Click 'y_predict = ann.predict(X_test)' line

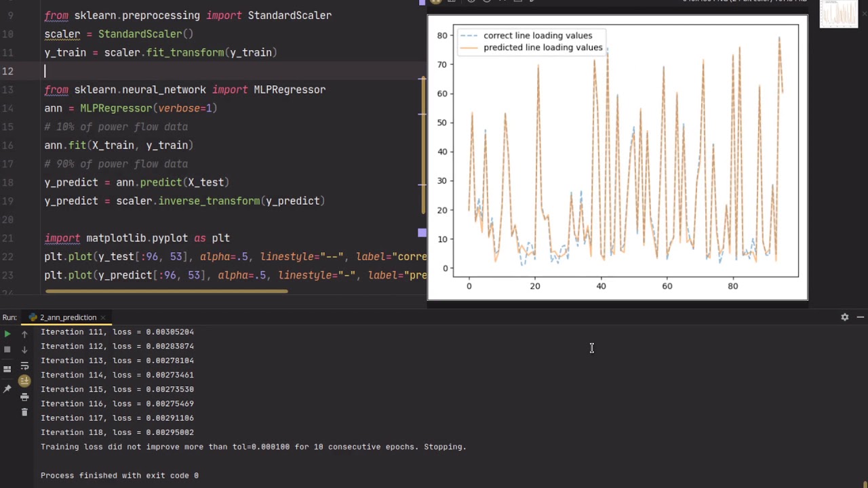click(136, 182)
